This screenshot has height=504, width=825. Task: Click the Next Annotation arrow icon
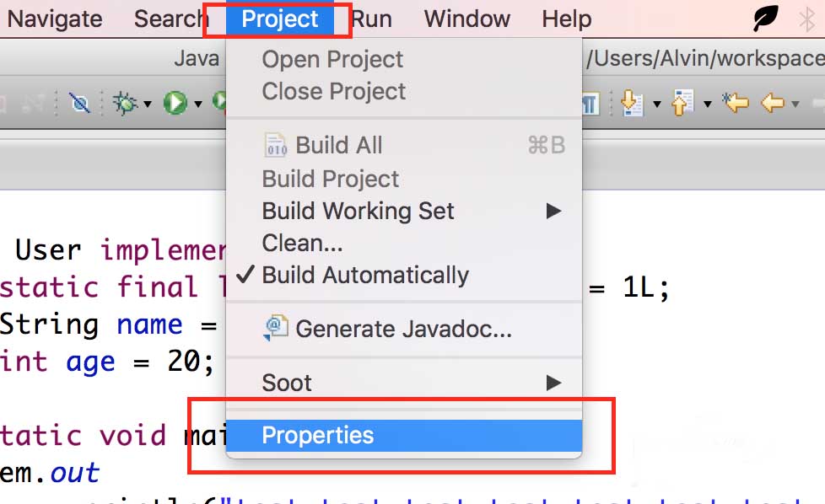pos(632,104)
